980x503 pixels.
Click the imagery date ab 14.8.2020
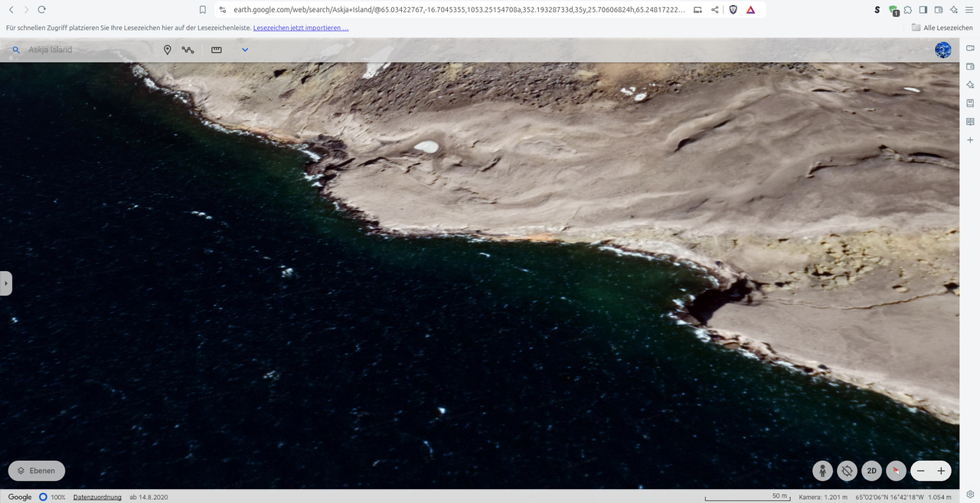pyautogui.click(x=149, y=497)
